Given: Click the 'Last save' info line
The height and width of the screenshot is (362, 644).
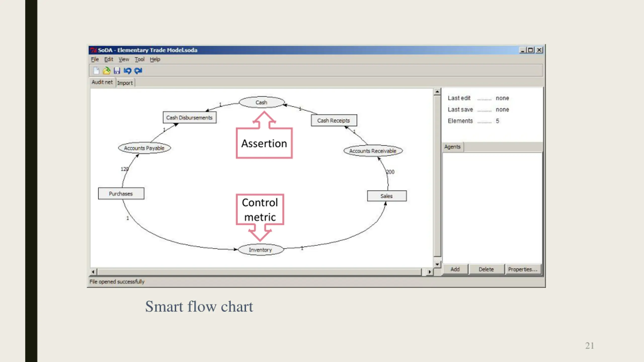Looking at the screenshot, I should point(478,110).
